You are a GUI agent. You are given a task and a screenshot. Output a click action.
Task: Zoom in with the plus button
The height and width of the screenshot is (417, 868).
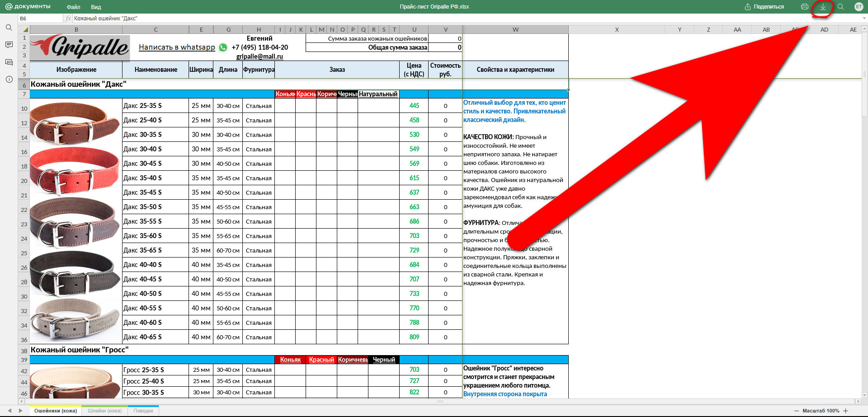coord(845,411)
